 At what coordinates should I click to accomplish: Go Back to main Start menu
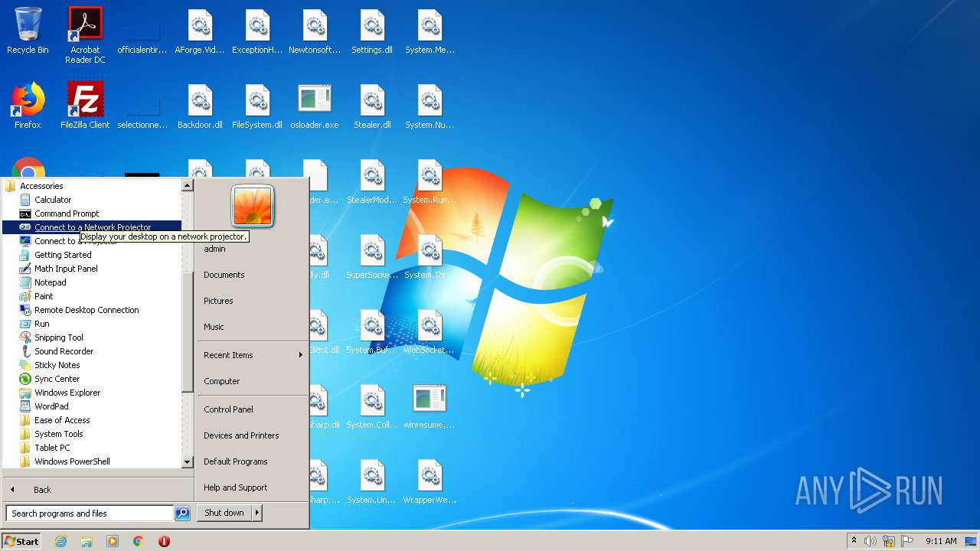(97, 490)
